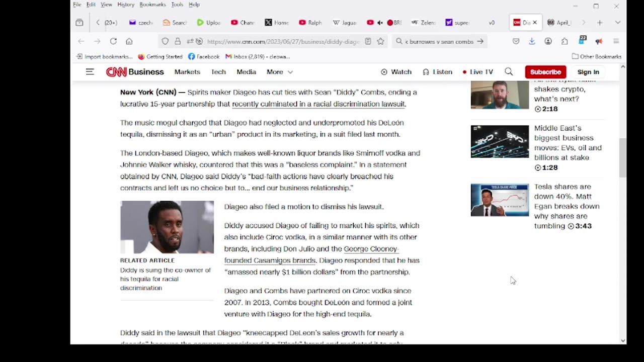Viewport: 644px width, 362px height.
Task: Click Watch in CNN header
Action: click(x=396, y=72)
